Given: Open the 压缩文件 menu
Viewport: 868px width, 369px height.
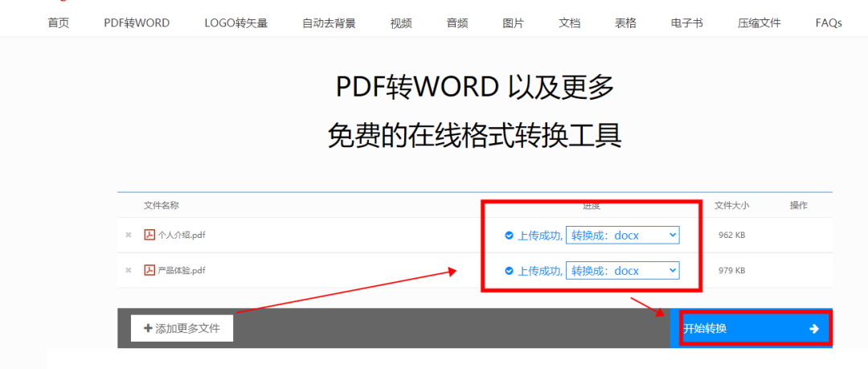Looking at the screenshot, I should point(759,23).
